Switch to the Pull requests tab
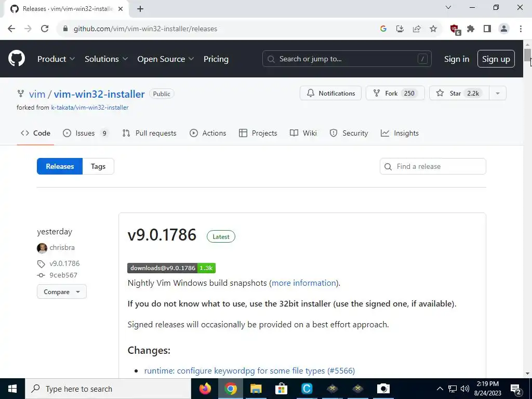532x399 pixels. coord(149,133)
